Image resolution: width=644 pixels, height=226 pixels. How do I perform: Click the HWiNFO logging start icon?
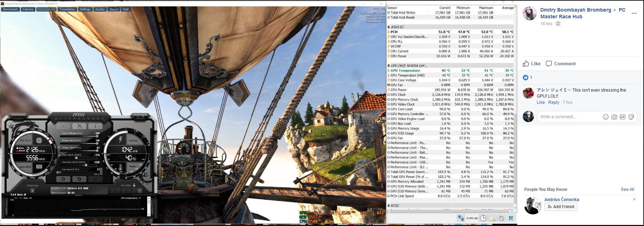pos(492,218)
